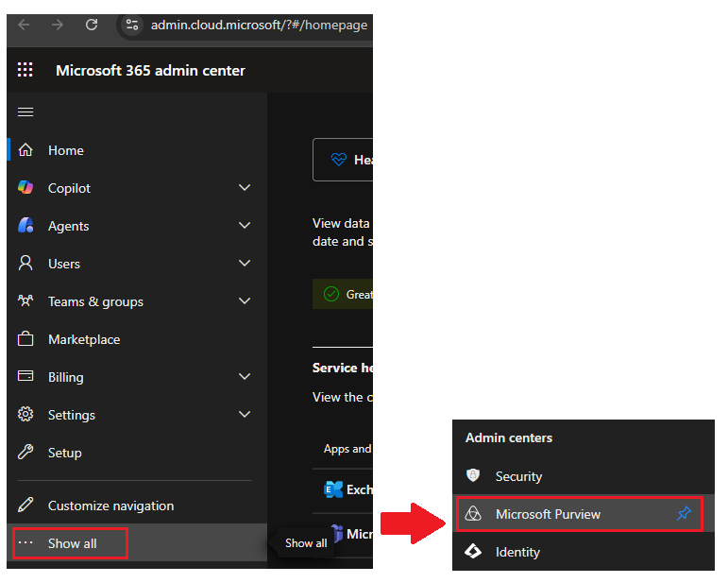Expand the Users chevron
728x583 pixels.
tap(245, 264)
